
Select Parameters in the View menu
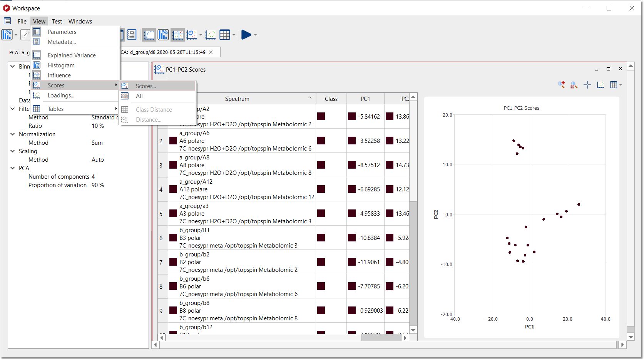[x=75, y=32]
